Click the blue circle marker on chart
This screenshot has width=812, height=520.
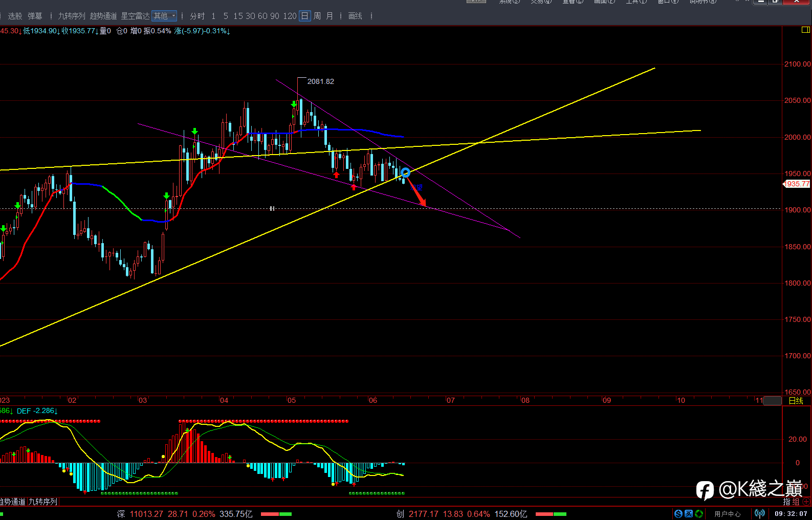pyautogui.click(x=405, y=172)
